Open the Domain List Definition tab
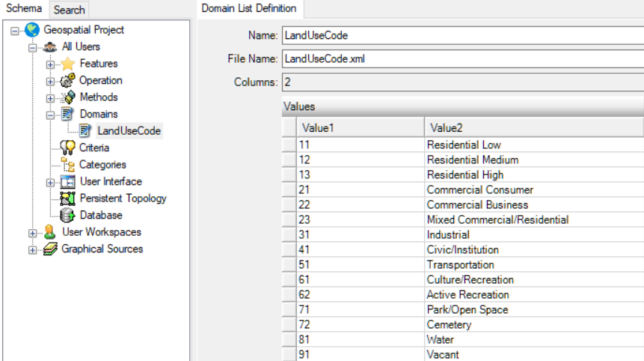The height and width of the screenshot is (361, 644). click(x=249, y=9)
